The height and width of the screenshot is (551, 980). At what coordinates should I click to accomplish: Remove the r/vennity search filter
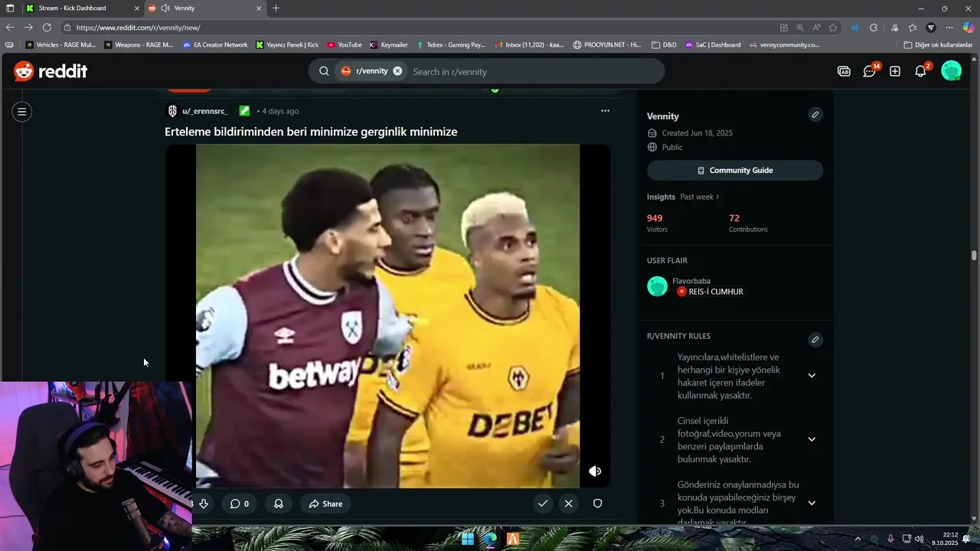(x=397, y=71)
